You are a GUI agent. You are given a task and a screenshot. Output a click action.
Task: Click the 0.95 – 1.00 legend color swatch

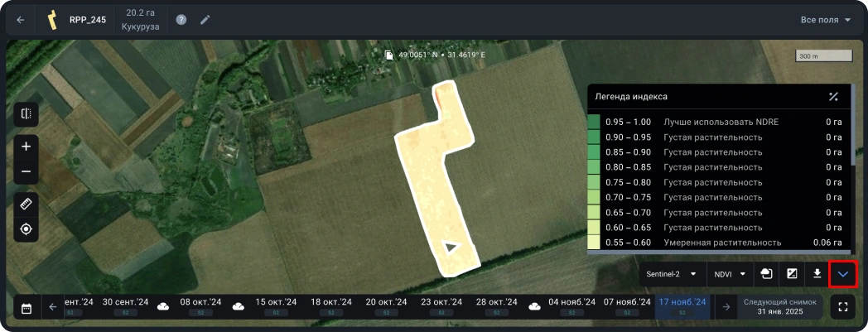click(x=593, y=122)
